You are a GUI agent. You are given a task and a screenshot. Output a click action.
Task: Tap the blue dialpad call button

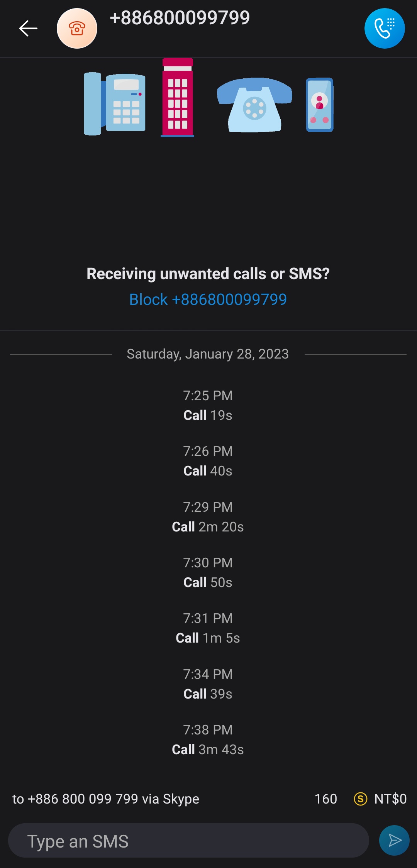click(384, 28)
